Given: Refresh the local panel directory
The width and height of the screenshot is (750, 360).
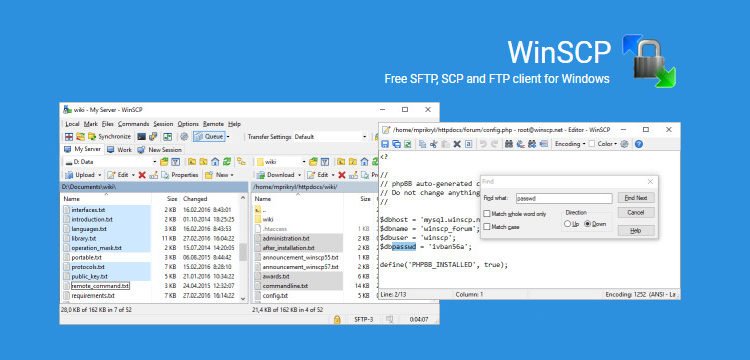Looking at the screenshot, I should (x=227, y=162).
